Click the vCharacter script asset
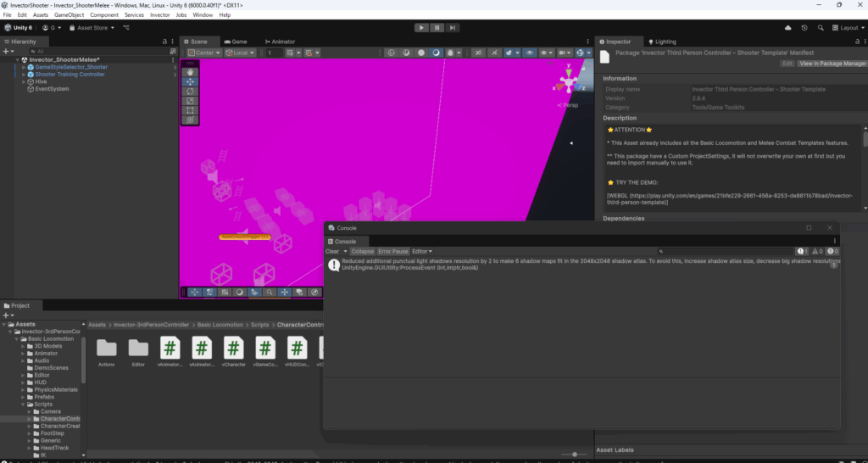This screenshot has height=463, width=868. (234, 352)
